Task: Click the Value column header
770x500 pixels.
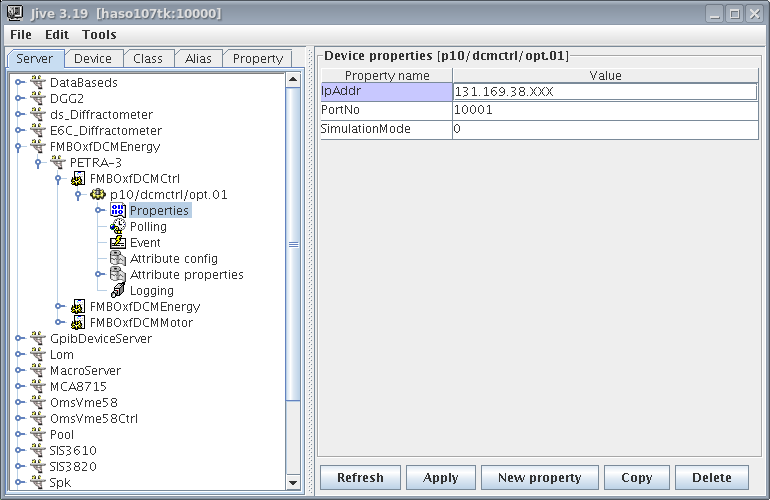Action: tap(605, 75)
